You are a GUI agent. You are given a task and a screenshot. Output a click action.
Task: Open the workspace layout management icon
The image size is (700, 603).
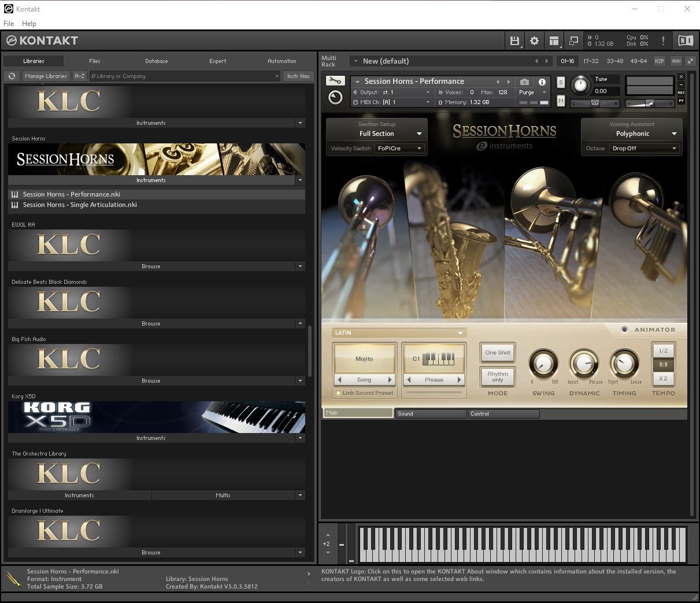pyautogui.click(x=554, y=40)
